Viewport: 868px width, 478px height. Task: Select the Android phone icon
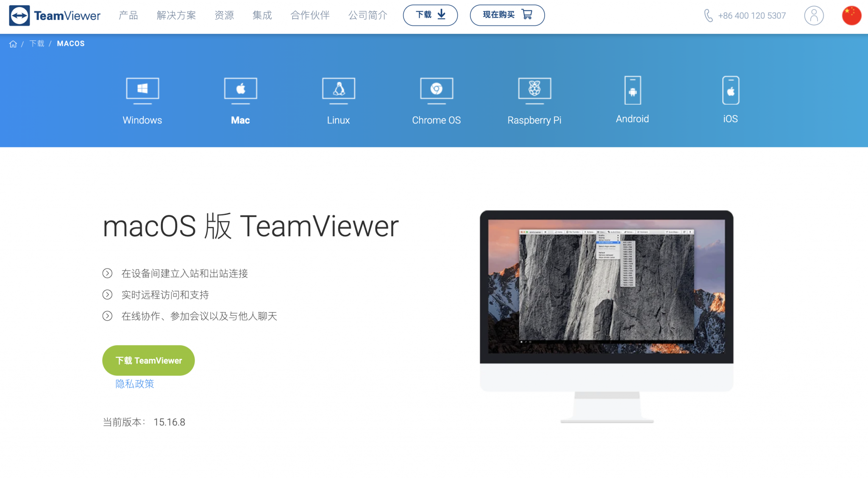pyautogui.click(x=632, y=90)
